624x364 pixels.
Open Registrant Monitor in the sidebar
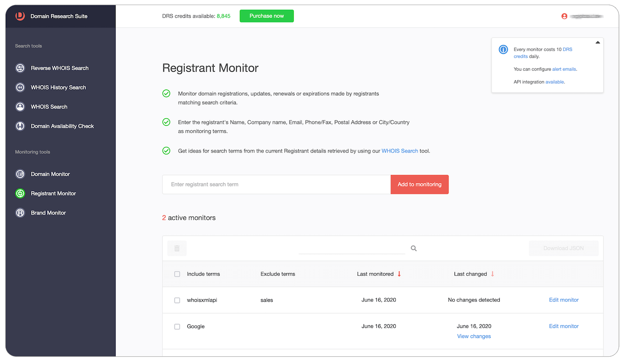point(53,194)
